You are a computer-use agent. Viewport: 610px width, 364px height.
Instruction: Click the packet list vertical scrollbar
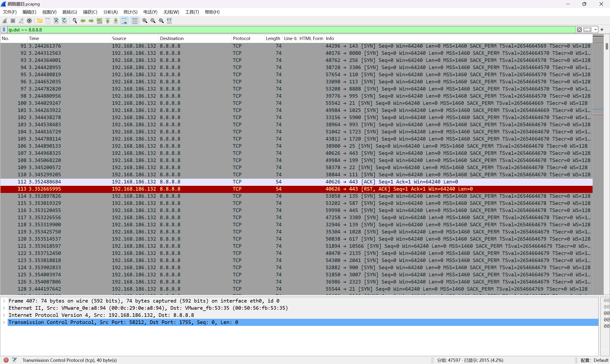607,147
